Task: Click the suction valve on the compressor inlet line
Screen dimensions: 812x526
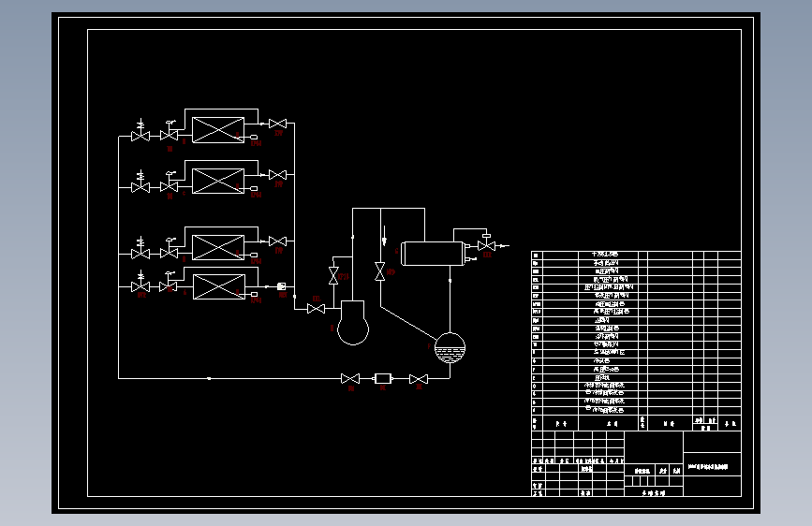Action: (316, 309)
